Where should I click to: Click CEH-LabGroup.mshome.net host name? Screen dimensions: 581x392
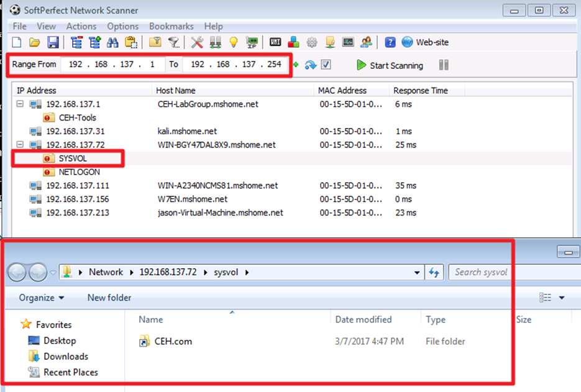point(208,104)
